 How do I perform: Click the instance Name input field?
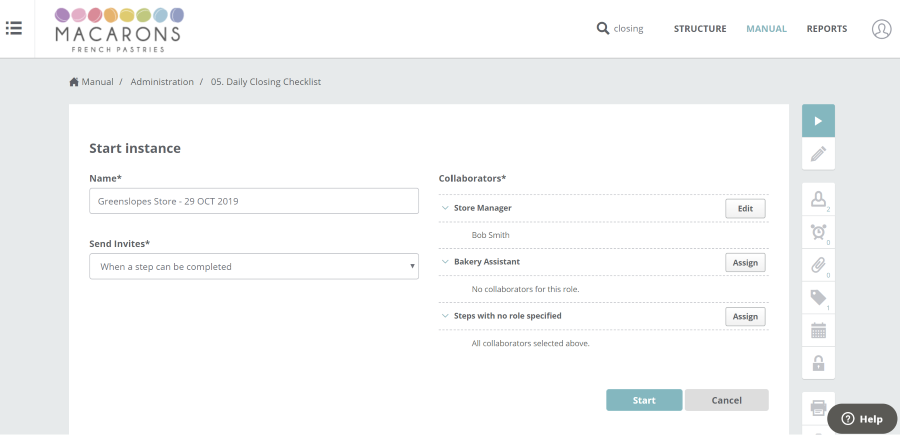[254, 201]
